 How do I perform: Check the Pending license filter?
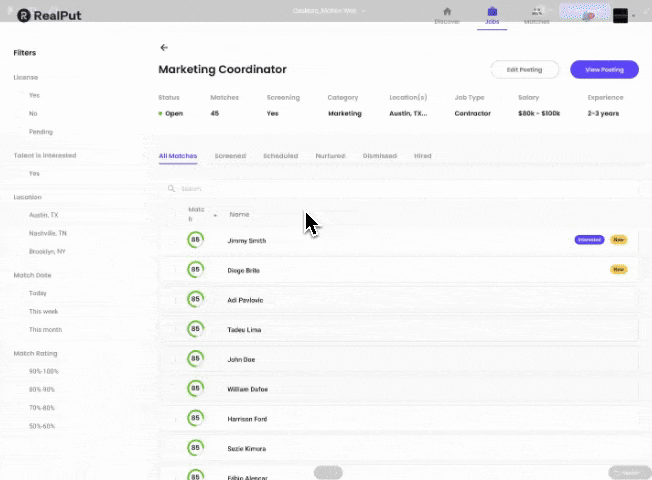(x=21, y=132)
